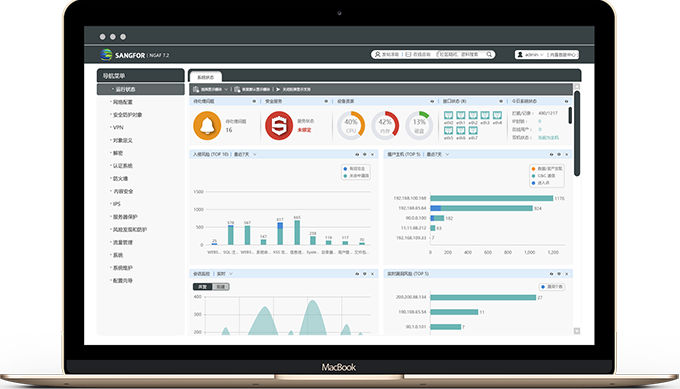Click the scroll-down arrow at scrollbar bottom
The height and width of the screenshot is (389, 680).
point(577,331)
